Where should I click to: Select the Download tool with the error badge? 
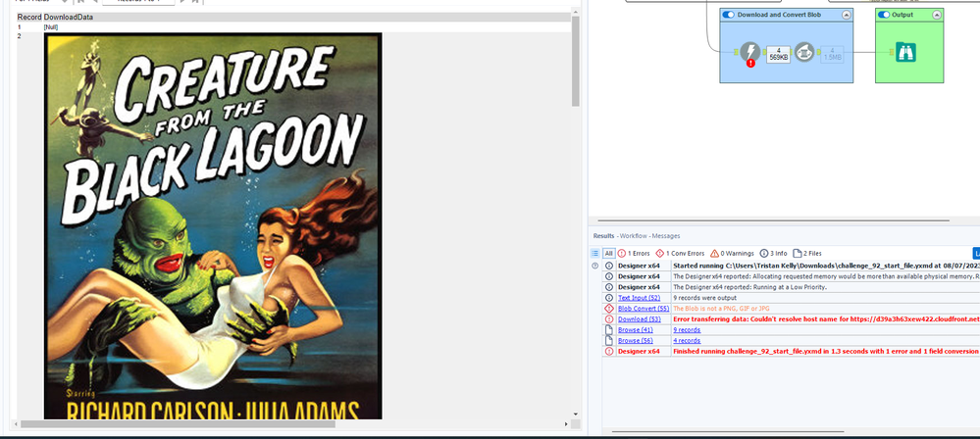tap(750, 53)
